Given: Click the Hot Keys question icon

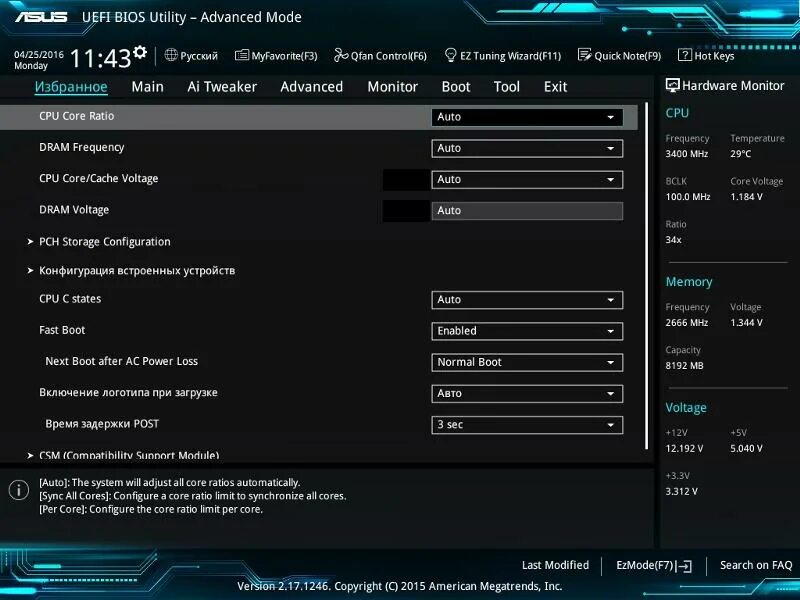Looking at the screenshot, I should point(684,55).
